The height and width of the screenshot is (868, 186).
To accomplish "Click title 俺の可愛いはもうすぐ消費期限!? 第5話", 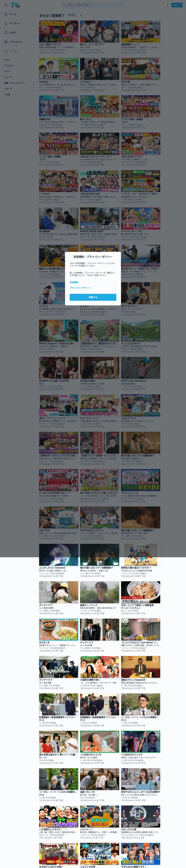I will pos(96,568).
